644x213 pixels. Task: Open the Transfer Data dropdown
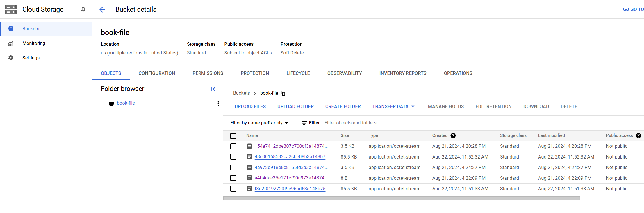pos(393,107)
